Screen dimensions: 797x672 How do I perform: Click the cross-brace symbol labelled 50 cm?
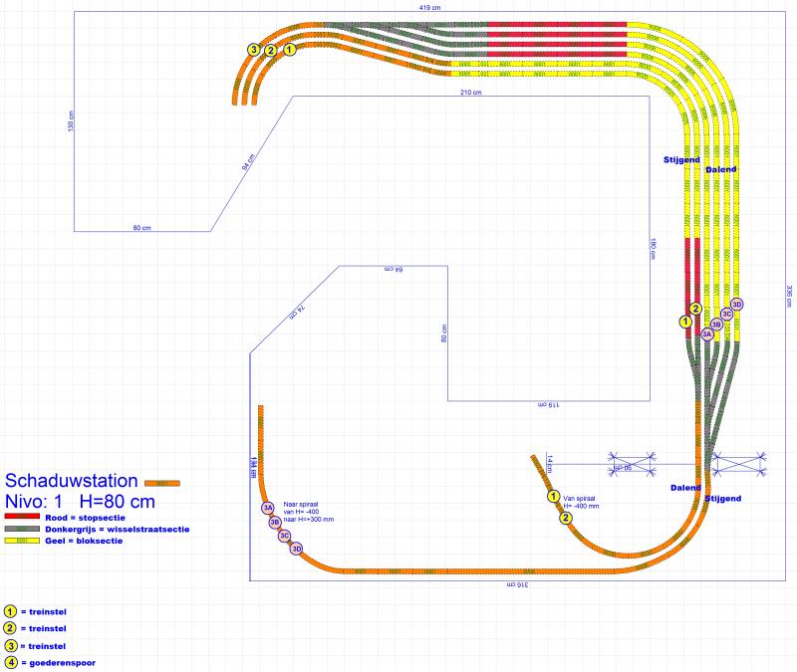tap(633, 464)
